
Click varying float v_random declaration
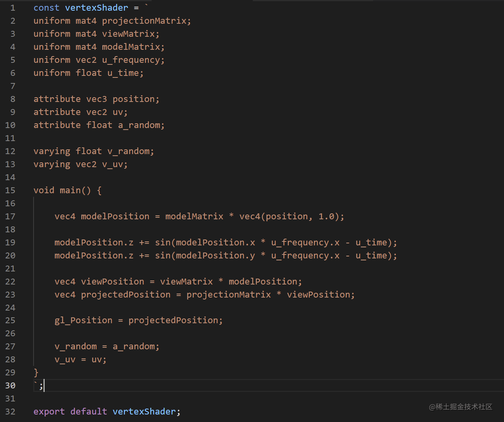[94, 151]
